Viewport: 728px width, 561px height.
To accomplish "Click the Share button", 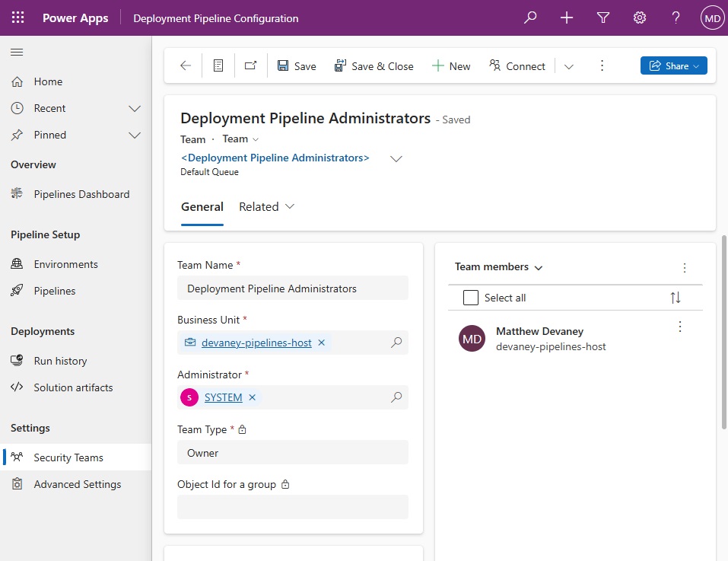I will [x=674, y=65].
